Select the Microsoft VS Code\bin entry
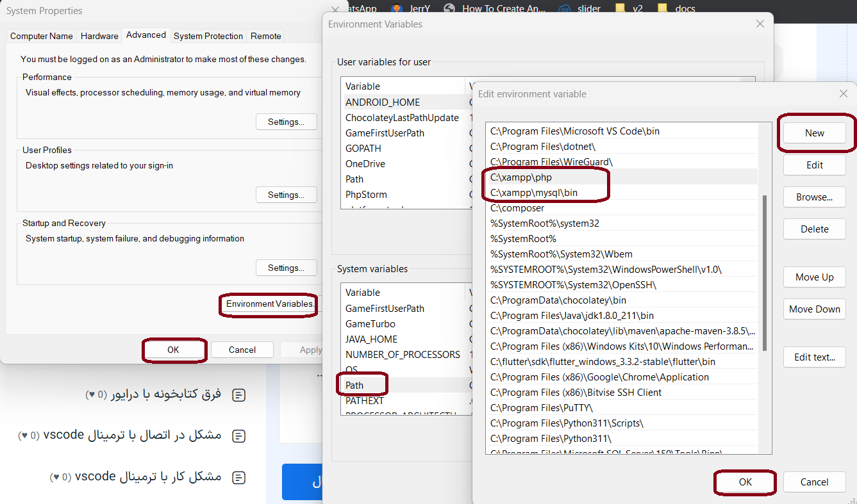 (x=621, y=131)
